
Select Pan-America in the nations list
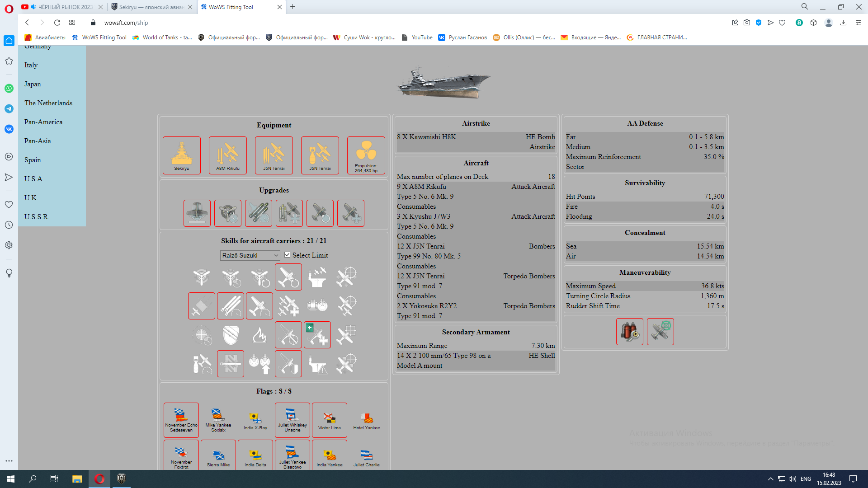point(43,122)
